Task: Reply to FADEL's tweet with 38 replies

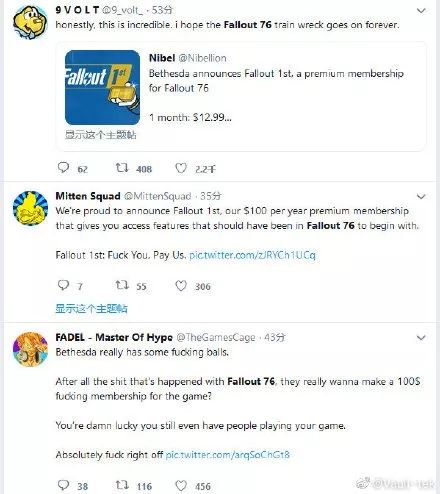Action: 63,485
